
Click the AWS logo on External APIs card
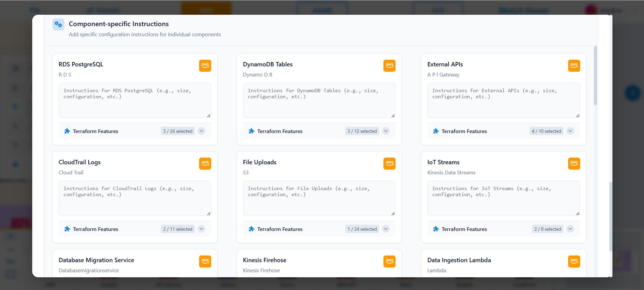pyautogui.click(x=573, y=65)
